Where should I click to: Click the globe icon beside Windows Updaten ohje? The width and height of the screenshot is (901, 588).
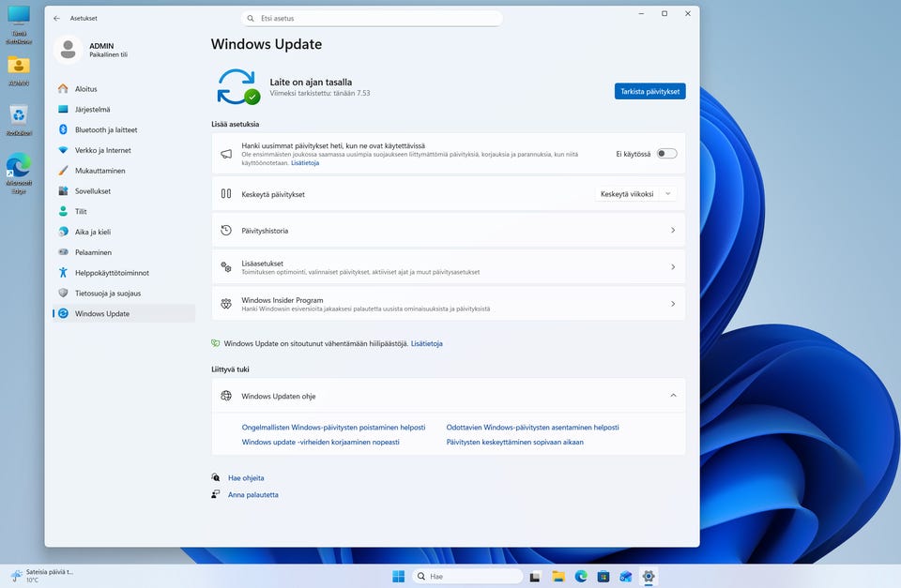(x=226, y=396)
